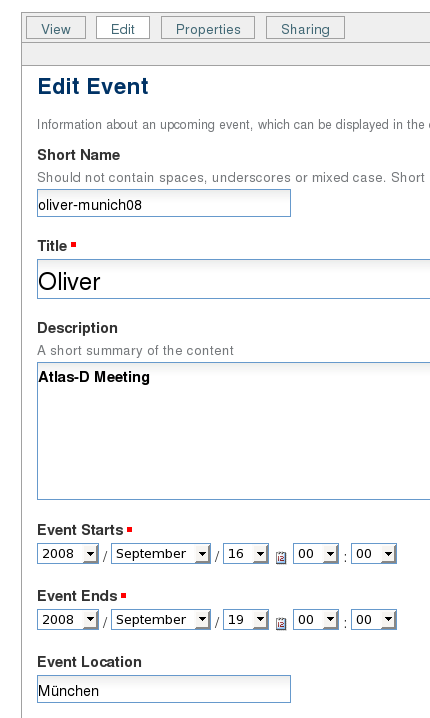Viewport: 430px width, 718px height.
Task: Open Event Starts minute dropdown
Action: click(x=374, y=554)
